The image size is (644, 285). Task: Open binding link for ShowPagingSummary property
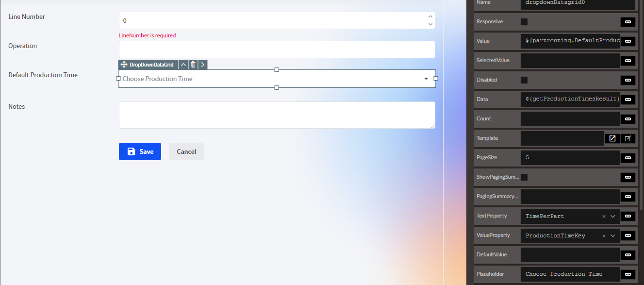627,177
